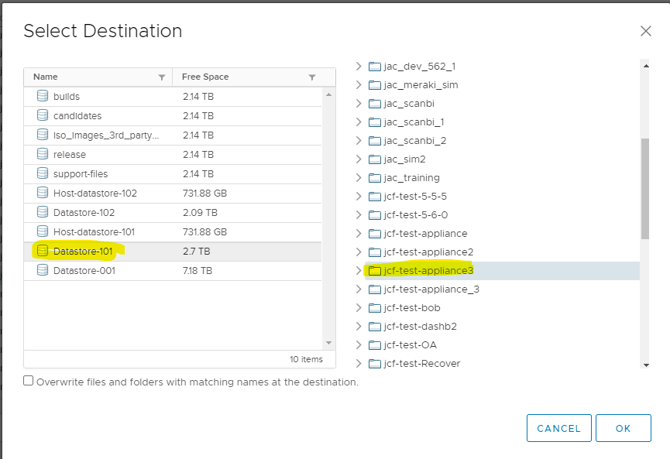Image resolution: width=670 pixels, height=459 pixels.
Task: Click the Datastore-001 disk icon
Action: pos(42,270)
